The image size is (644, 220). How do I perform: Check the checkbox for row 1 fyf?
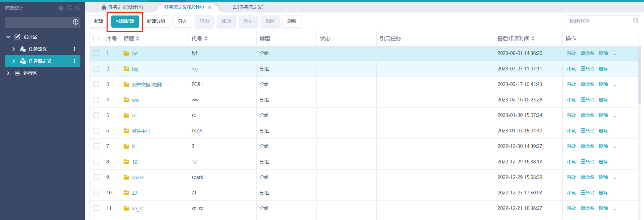click(97, 53)
